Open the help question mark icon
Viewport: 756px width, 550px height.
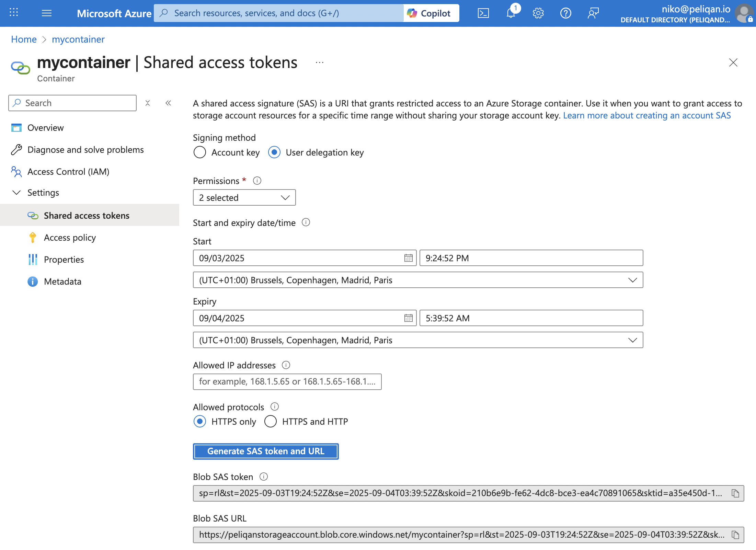pos(565,13)
